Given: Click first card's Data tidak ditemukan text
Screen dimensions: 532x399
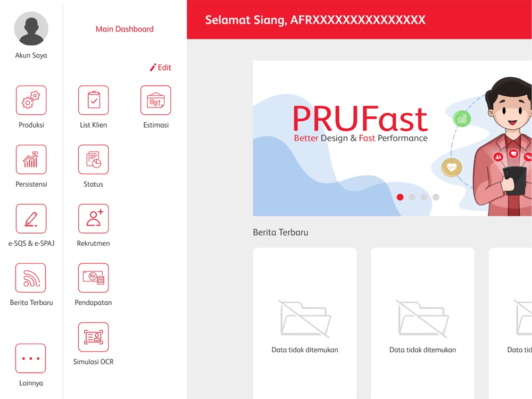Looking at the screenshot, I should click(x=305, y=350).
